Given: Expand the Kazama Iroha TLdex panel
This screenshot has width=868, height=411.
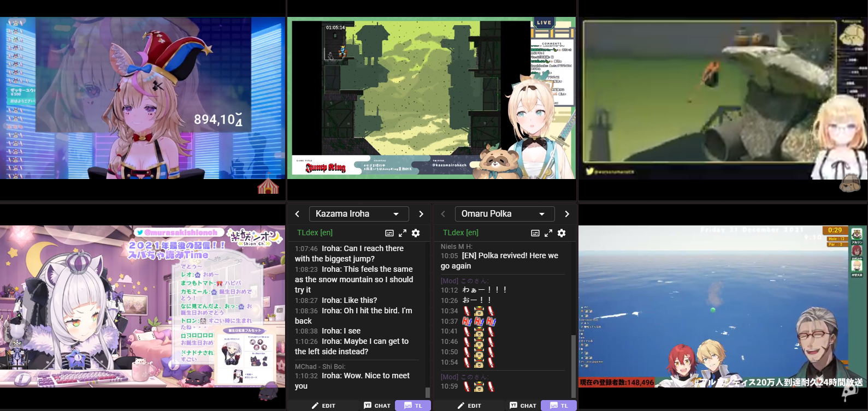Looking at the screenshot, I should point(403,233).
